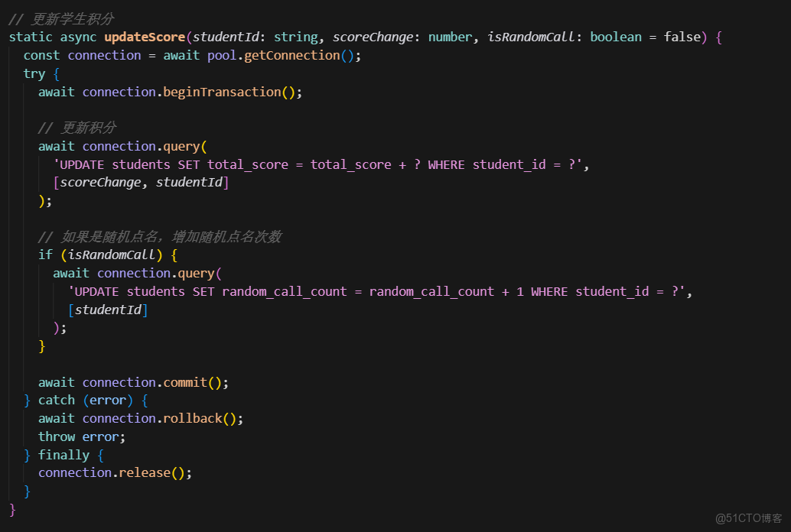This screenshot has height=532, width=791.
Task: Click the 'boolean' type annotation
Action: [616, 37]
